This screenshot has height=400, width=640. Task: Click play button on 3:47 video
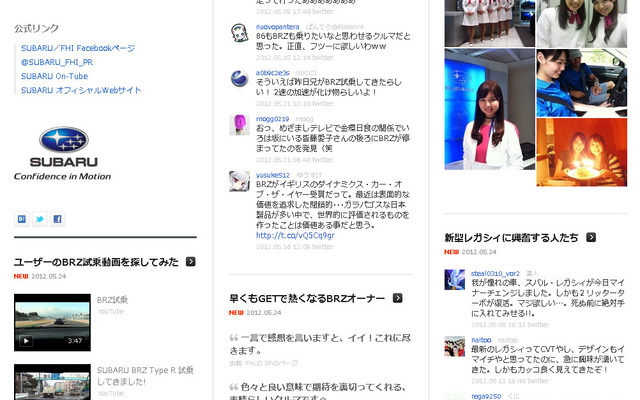click(26, 340)
